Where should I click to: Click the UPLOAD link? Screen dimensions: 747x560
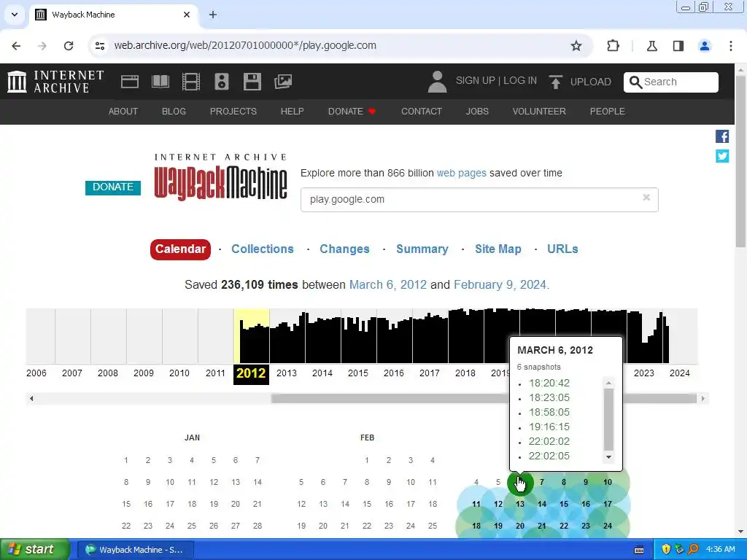tap(591, 82)
